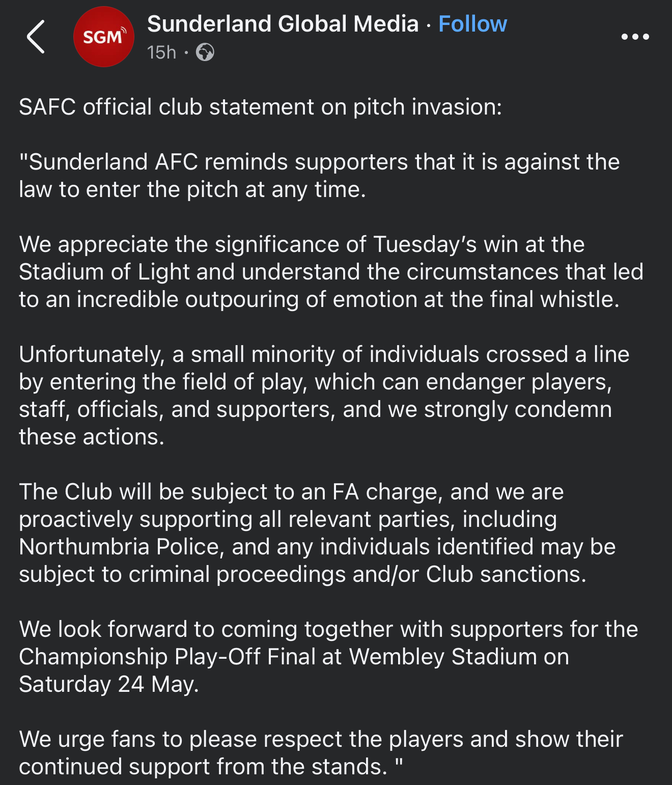The width and height of the screenshot is (672, 785).
Task: Open the Sunderland Global Media page name
Action: (283, 24)
